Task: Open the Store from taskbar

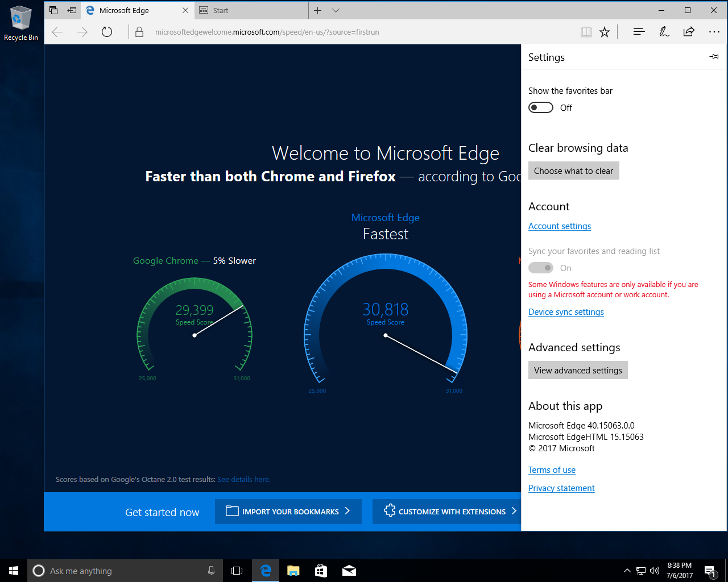Action: pos(321,571)
